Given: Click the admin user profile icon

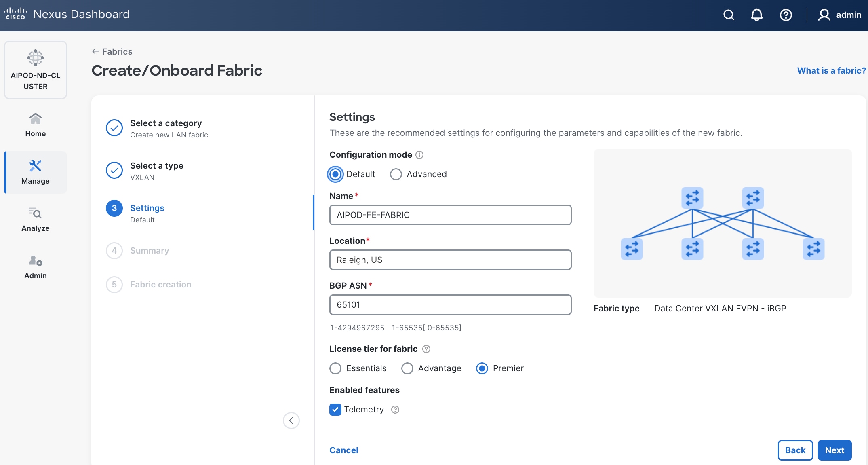Looking at the screenshot, I should point(824,15).
